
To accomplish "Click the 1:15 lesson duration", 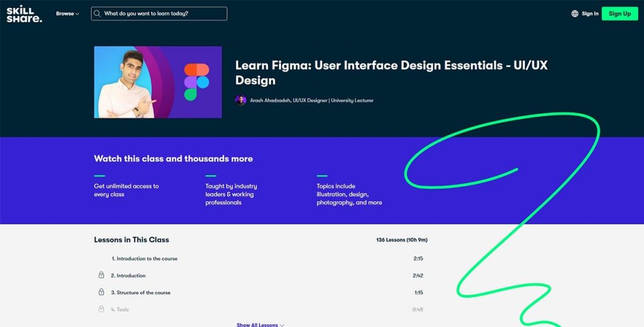I will [418, 292].
